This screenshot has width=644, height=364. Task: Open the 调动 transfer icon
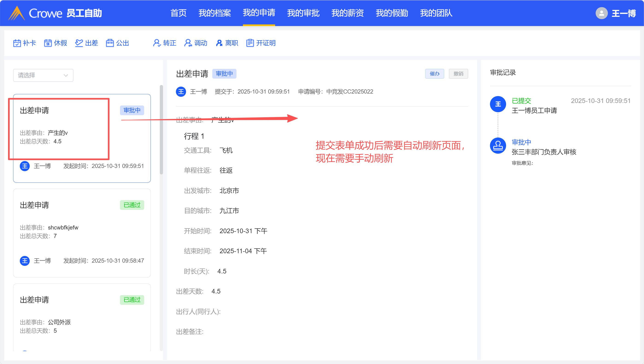click(188, 43)
